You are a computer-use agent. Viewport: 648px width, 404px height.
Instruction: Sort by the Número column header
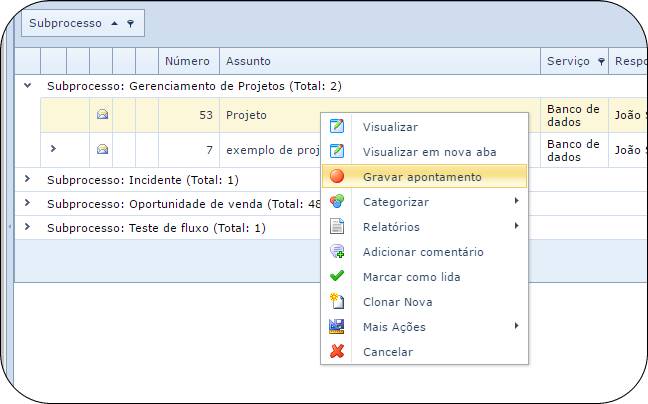point(189,61)
